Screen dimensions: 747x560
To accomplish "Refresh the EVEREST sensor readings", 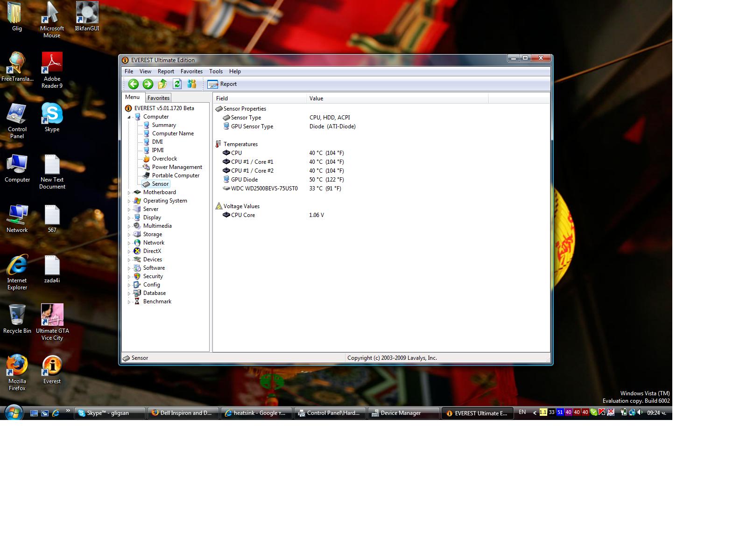I will 177,84.
